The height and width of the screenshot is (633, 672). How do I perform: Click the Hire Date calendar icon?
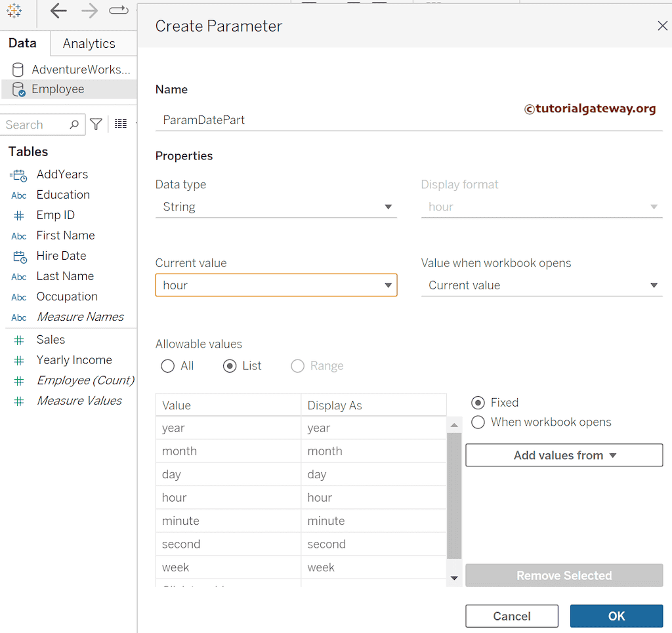click(19, 256)
